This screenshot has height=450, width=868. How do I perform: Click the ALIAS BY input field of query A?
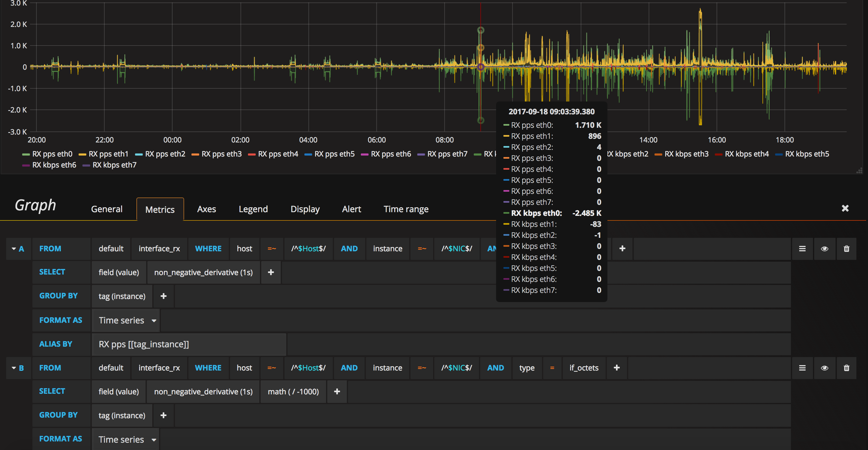(x=189, y=344)
